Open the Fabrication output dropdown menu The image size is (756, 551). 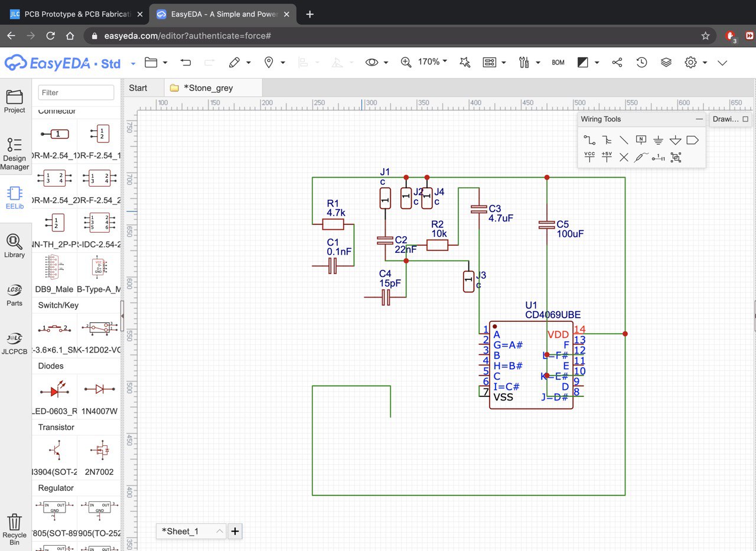[x=588, y=63]
